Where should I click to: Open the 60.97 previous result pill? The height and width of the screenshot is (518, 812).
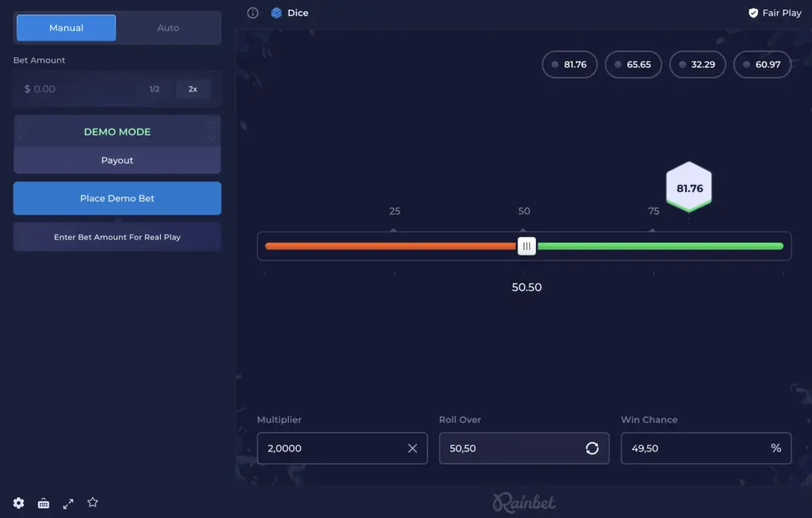[x=762, y=64]
